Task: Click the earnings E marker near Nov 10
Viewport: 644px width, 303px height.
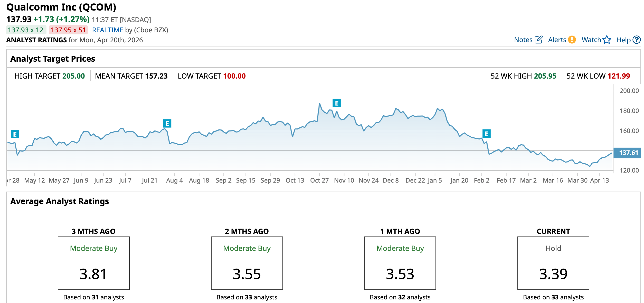Action: 337,103
